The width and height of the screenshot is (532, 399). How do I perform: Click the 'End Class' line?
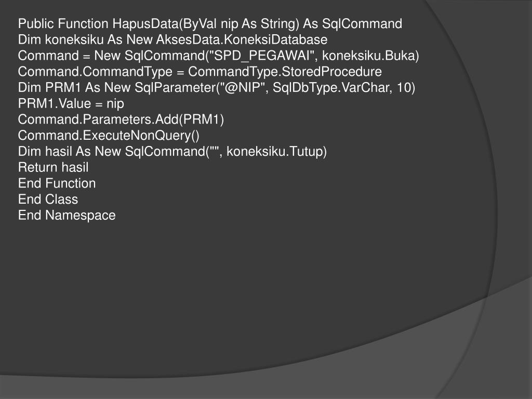[48, 199]
